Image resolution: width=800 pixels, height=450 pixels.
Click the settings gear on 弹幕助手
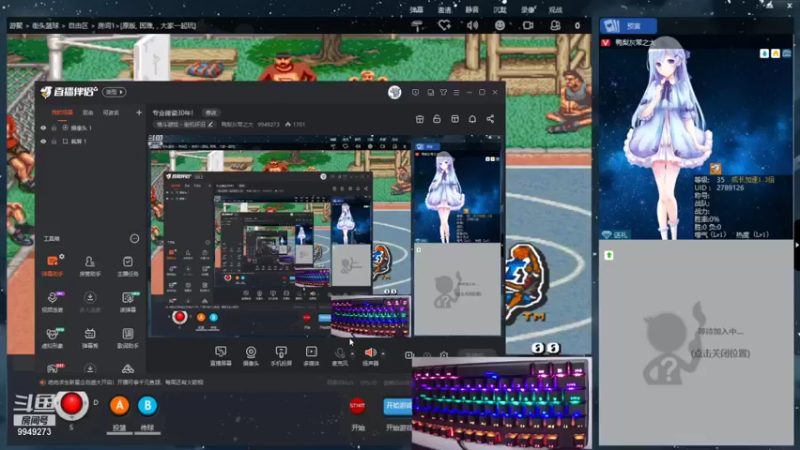[62, 256]
